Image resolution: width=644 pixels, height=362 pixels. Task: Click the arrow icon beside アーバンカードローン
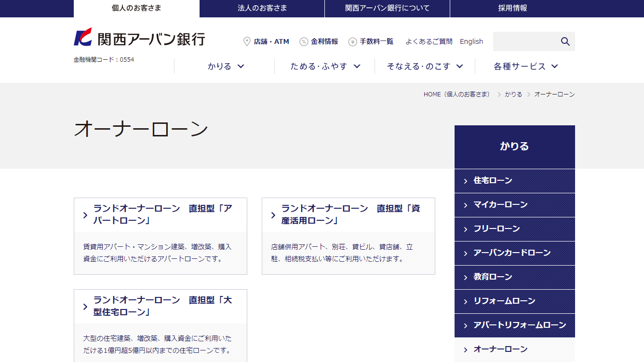(466, 254)
